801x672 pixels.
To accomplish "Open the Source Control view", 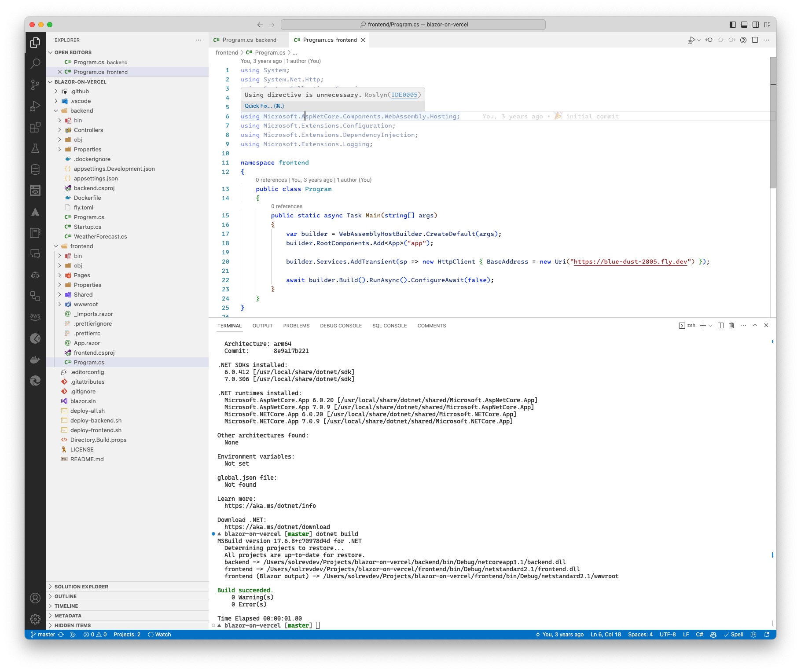I will (35, 85).
